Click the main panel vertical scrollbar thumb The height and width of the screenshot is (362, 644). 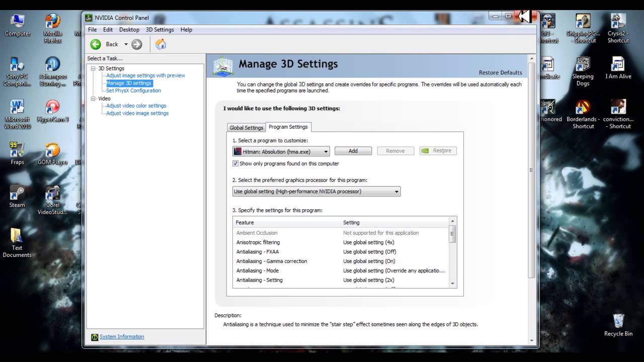coord(531,170)
